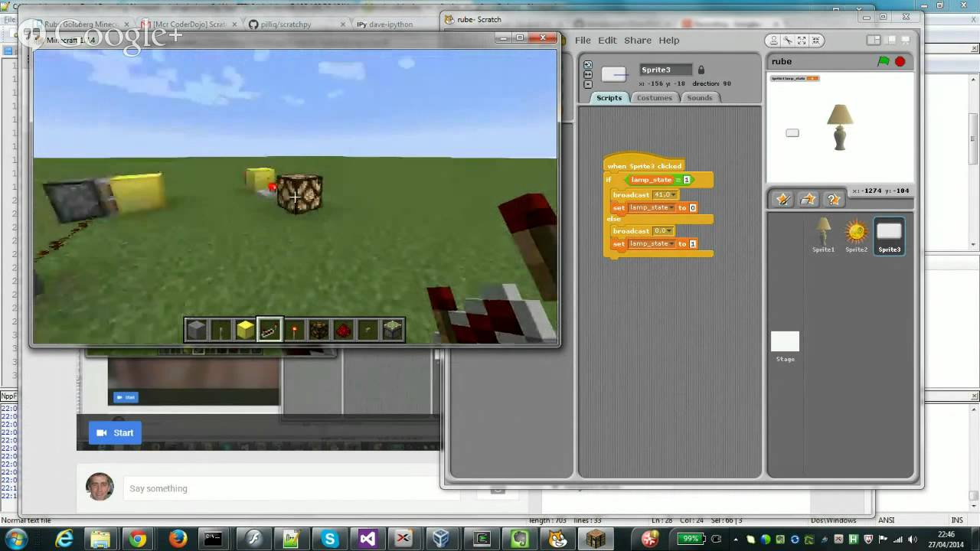The image size is (980, 551).
Task: Select the Grow sprite tool
Action: [x=802, y=41]
